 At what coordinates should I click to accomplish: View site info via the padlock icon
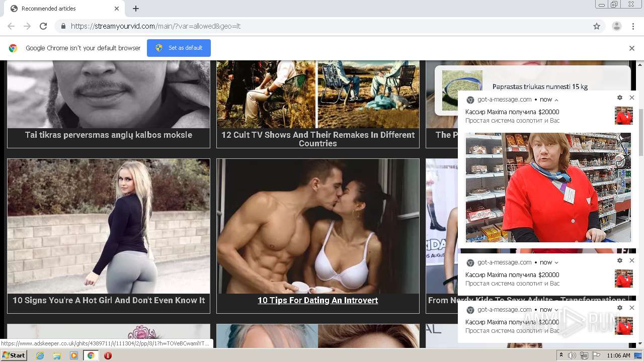63,26
